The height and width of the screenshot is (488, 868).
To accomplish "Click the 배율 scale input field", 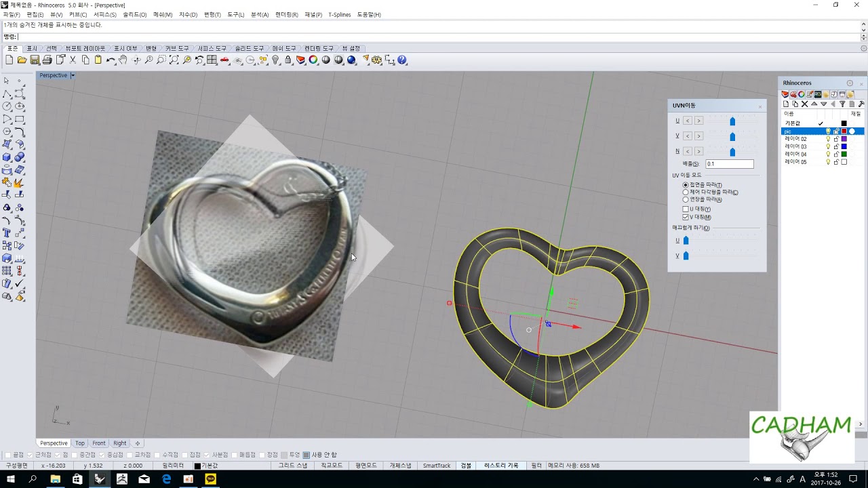I will click(x=729, y=164).
